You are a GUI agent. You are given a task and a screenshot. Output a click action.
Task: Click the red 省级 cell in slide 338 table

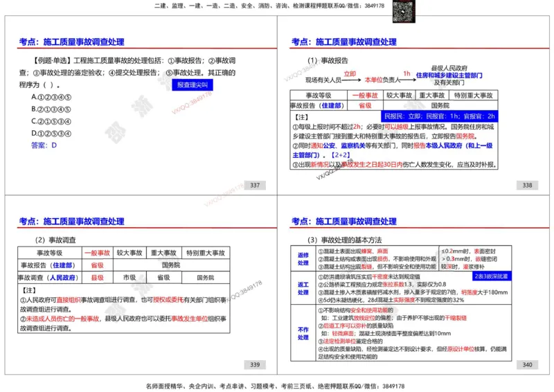(x=365, y=105)
